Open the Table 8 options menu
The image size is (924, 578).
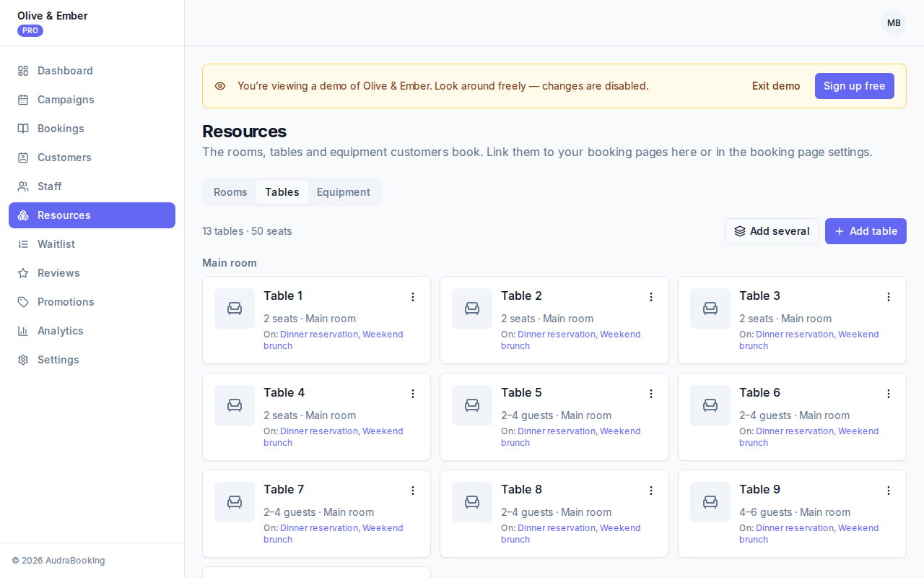[651, 491]
